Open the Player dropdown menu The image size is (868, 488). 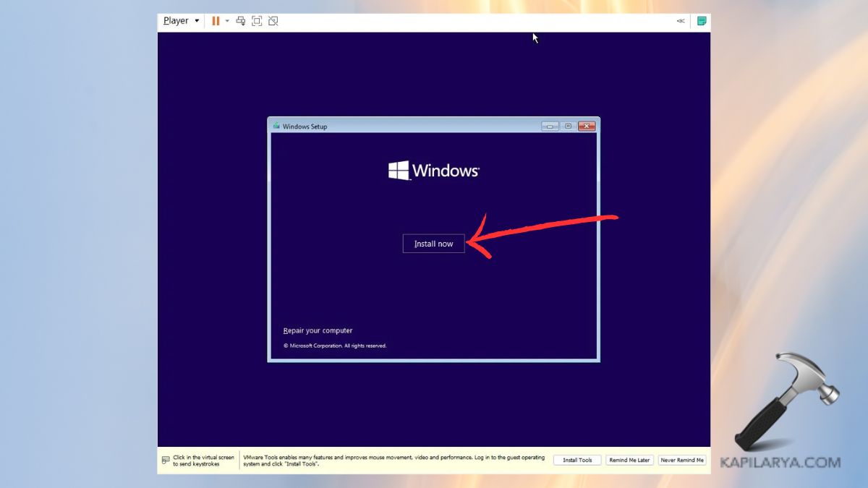click(181, 21)
